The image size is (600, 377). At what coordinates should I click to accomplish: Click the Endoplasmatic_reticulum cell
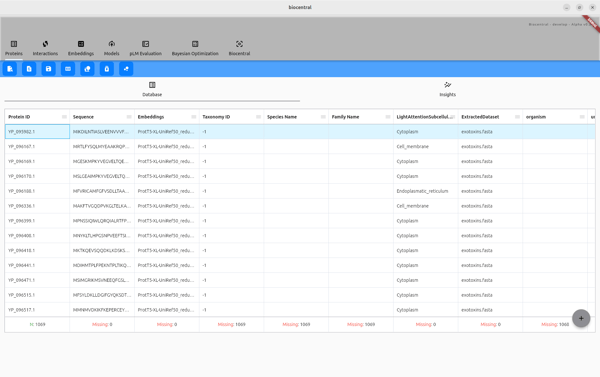426,191
